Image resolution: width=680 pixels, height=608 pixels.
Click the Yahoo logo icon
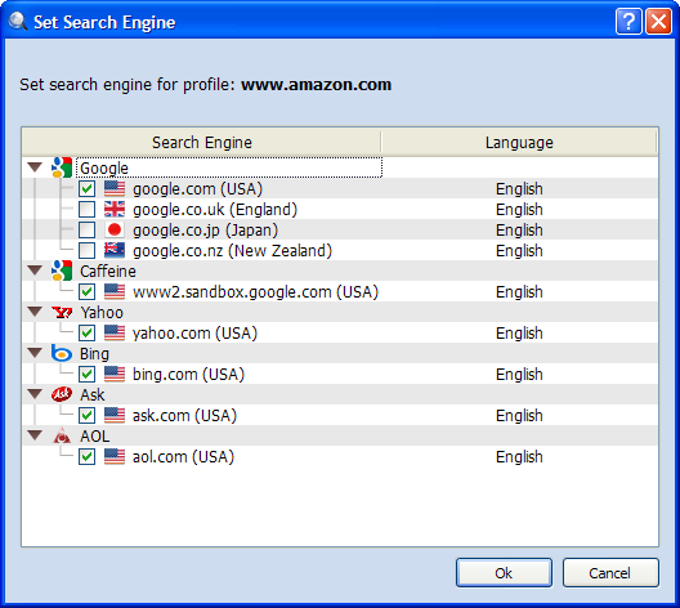coord(62,312)
